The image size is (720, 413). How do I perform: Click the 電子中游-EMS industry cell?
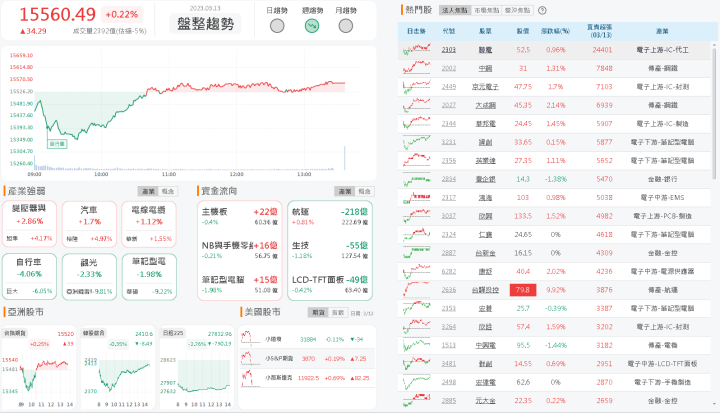(x=662, y=198)
